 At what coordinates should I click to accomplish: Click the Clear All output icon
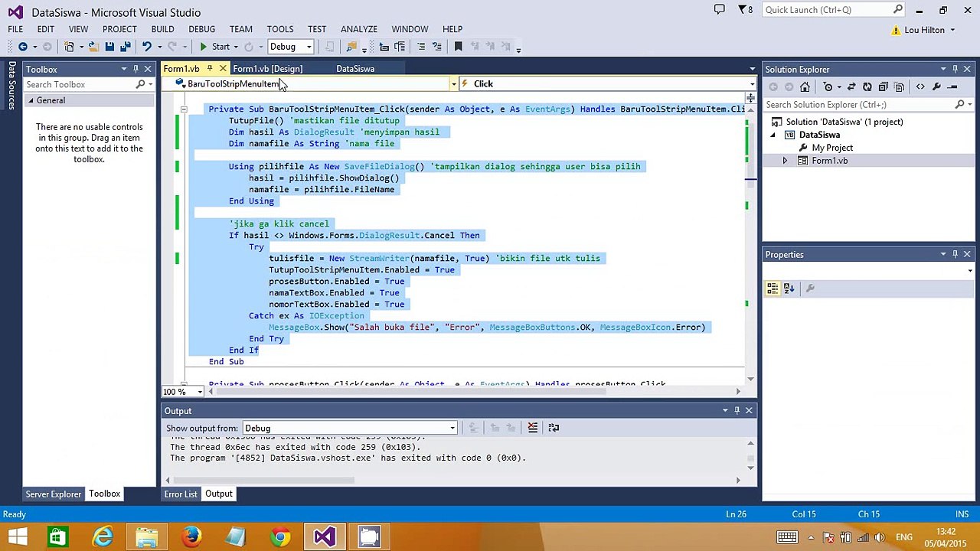532,428
